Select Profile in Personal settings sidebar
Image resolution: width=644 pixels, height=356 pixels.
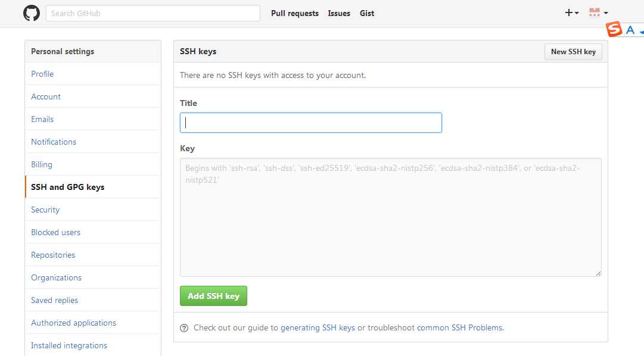tap(42, 74)
